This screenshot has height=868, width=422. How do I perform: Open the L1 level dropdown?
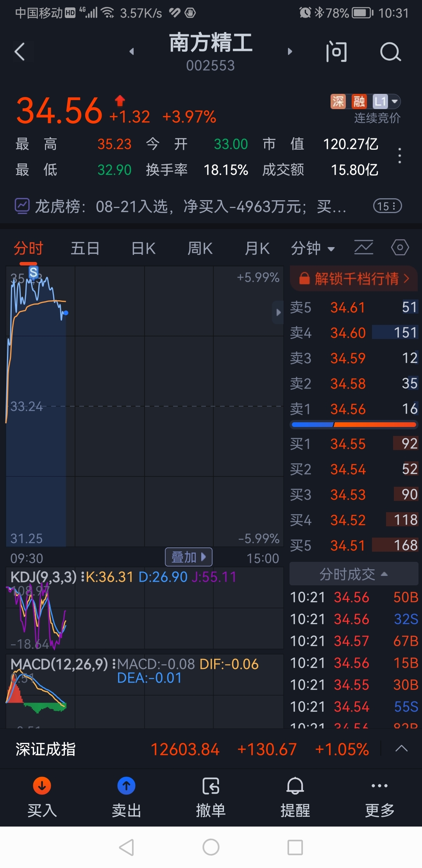(x=386, y=102)
